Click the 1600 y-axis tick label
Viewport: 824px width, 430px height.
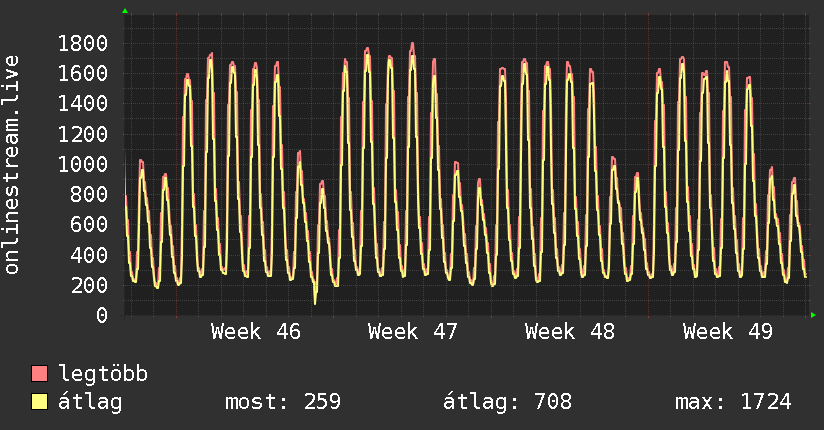coord(83,74)
